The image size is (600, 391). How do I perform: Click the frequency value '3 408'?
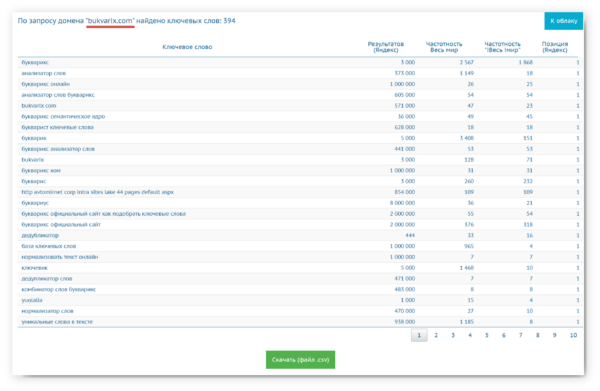pyautogui.click(x=467, y=138)
